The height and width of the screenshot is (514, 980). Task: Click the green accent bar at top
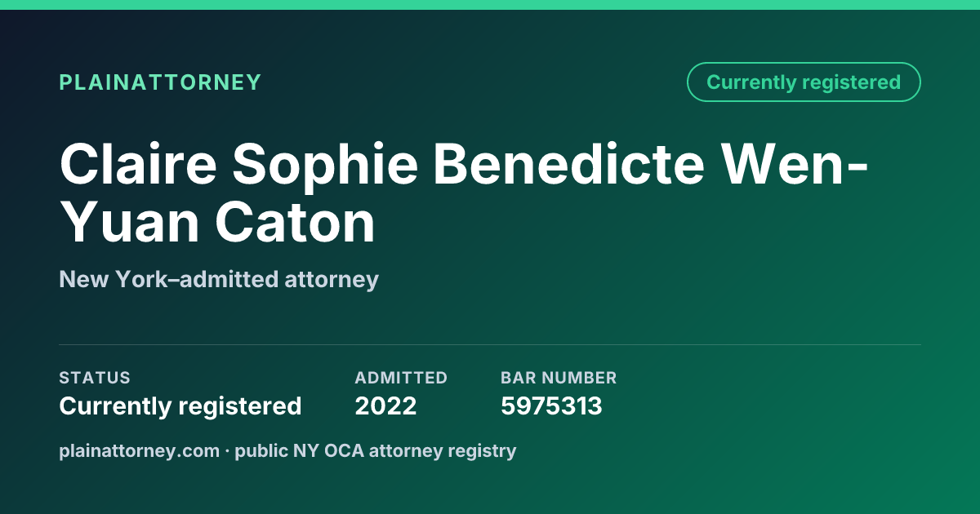coord(490,5)
